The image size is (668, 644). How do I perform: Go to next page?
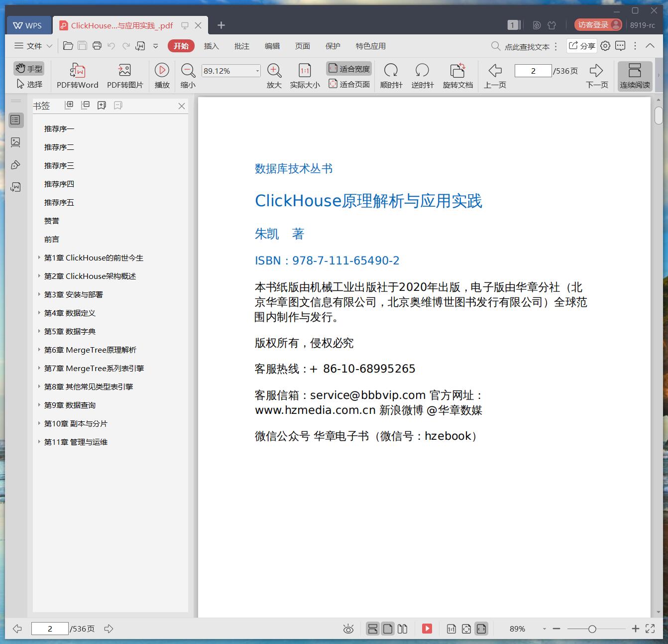597,76
